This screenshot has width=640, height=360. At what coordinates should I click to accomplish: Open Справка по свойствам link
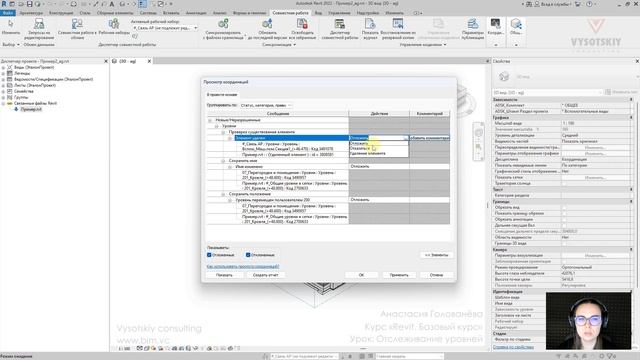513,347
